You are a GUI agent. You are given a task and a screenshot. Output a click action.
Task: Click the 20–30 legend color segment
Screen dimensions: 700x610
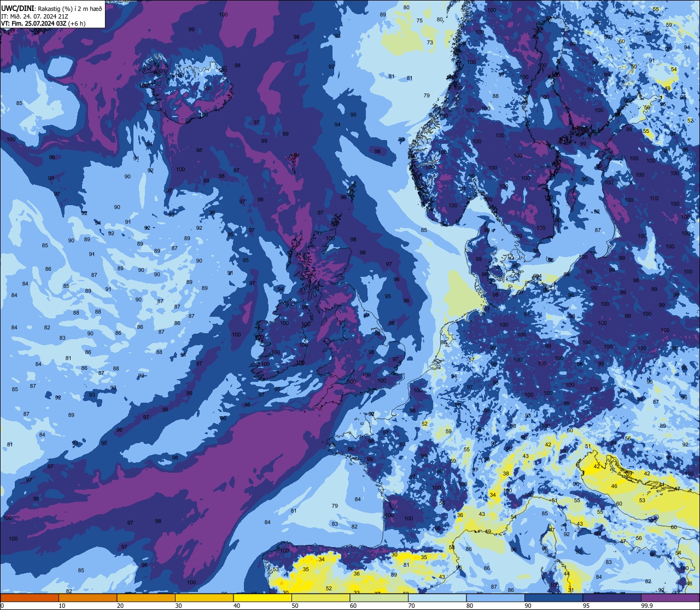[x=146, y=597]
